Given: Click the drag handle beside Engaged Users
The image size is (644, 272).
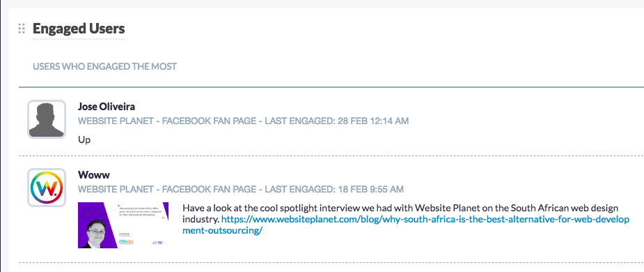Looking at the screenshot, I should (x=22, y=29).
